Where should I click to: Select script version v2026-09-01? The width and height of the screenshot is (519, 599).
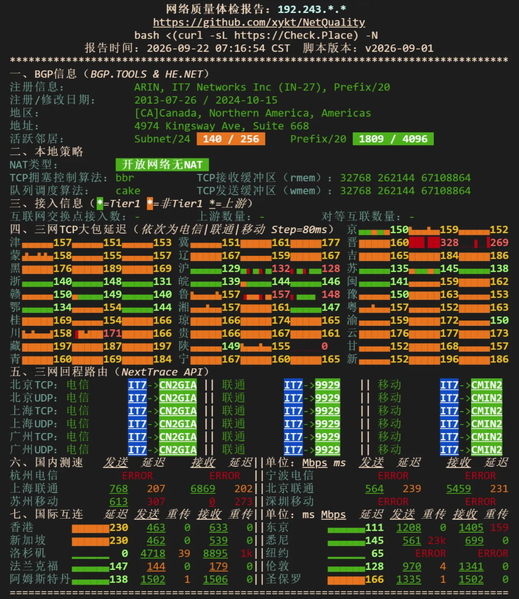click(x=399, y=49)
